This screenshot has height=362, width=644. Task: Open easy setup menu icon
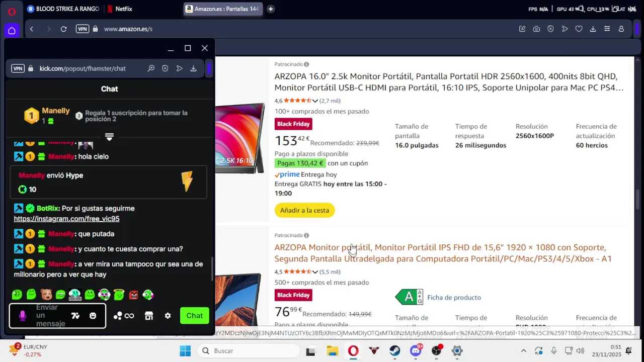607,29
